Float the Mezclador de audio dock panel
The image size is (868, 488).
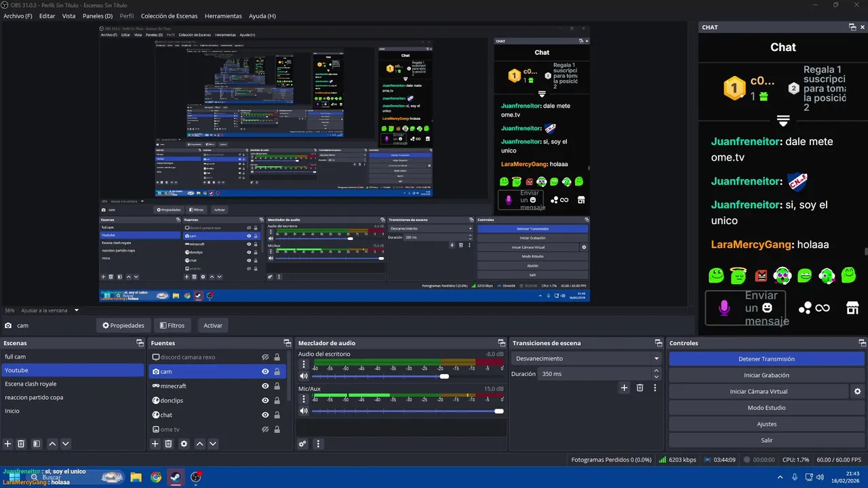pos(501,343)
